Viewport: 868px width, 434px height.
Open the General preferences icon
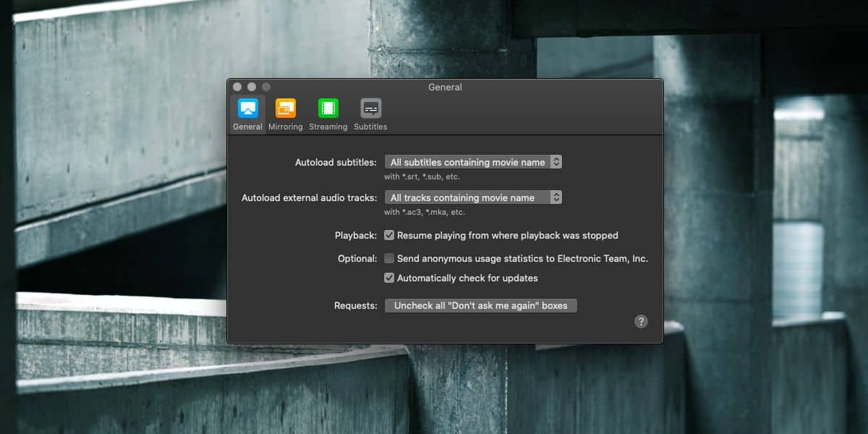[247, 114]
